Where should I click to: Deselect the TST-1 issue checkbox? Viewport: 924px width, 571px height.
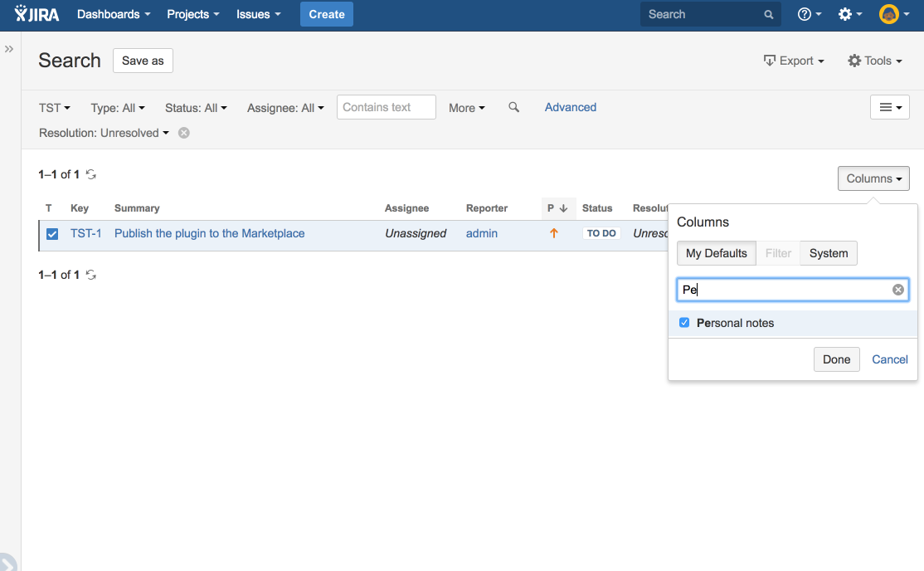52,233
